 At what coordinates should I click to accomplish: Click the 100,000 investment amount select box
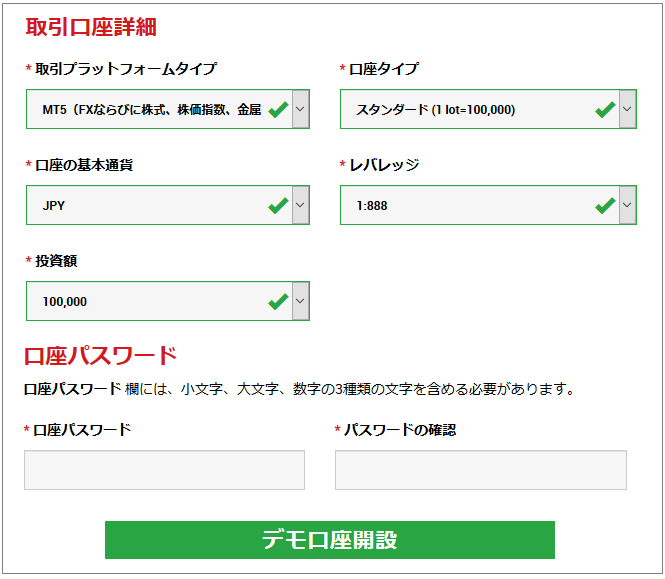[x=168, y=301]
